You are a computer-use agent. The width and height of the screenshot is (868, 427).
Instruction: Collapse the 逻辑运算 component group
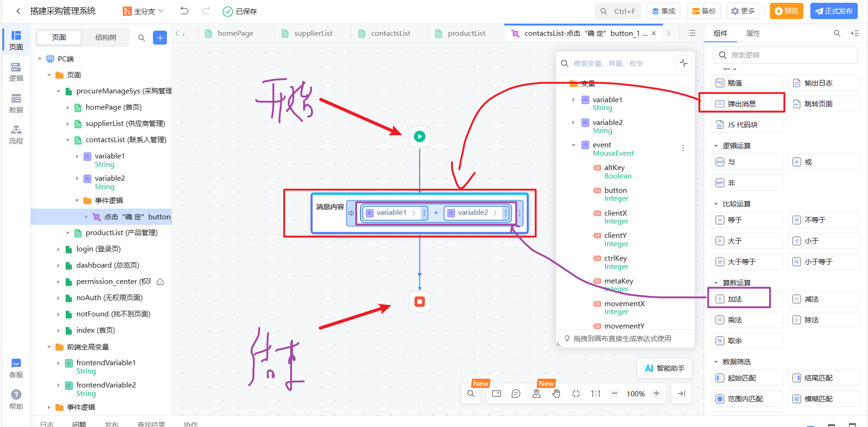[716, 146]
